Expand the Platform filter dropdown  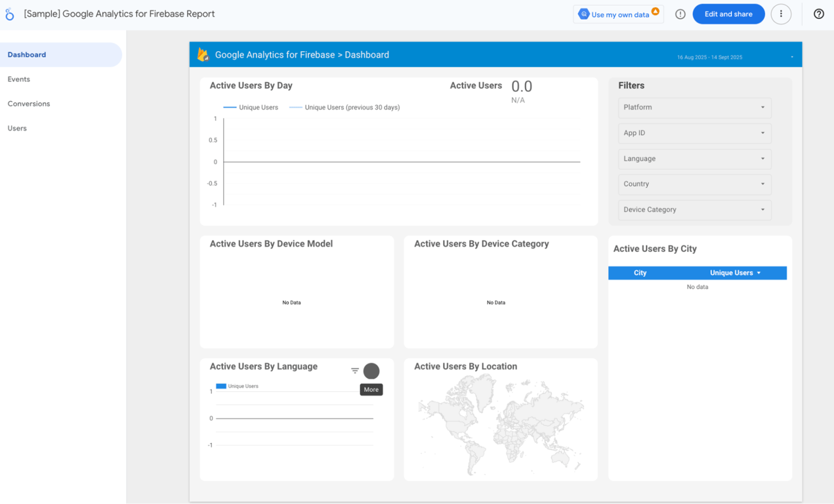695,108
